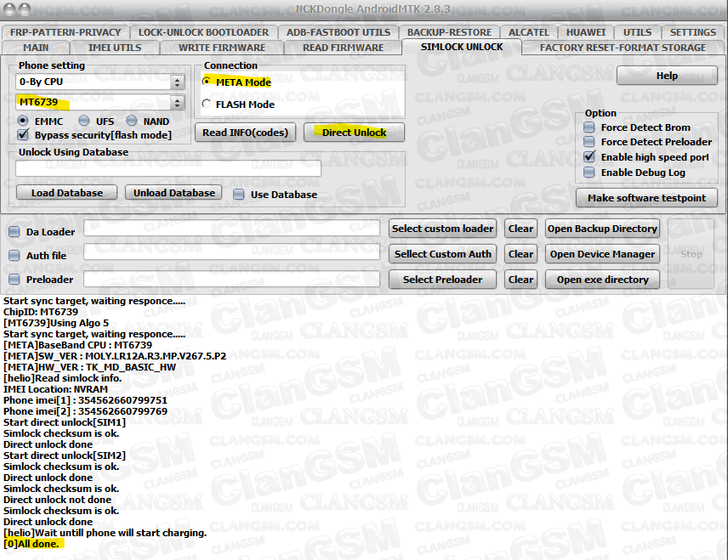Click Make software testpoint button
Viewport: 728px width, 560px height.
(x=646, y=198)
